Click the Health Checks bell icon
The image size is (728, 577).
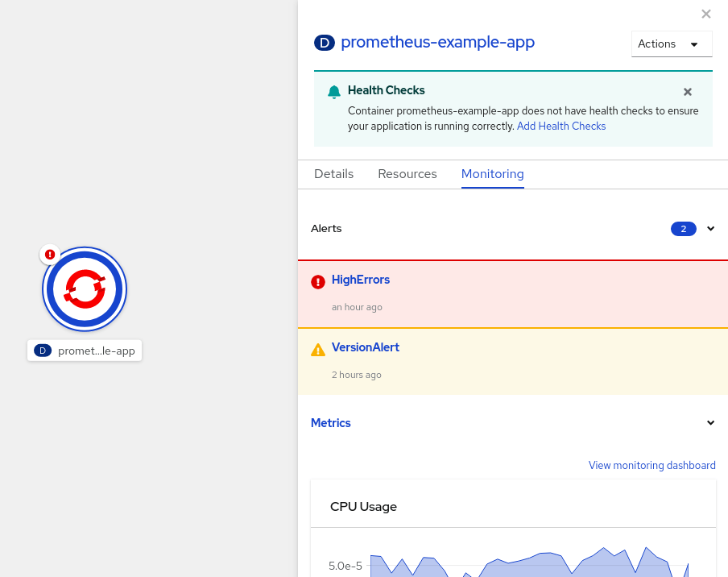click(333, 91)
